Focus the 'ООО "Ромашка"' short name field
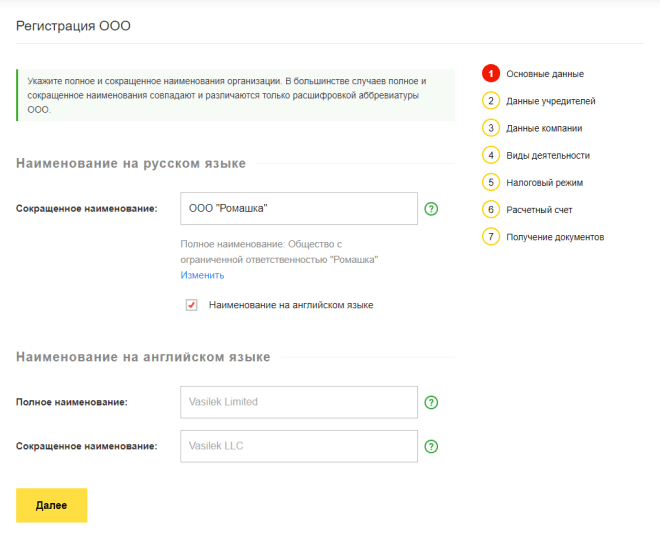660x542 pixels. (x=298, y=209)
